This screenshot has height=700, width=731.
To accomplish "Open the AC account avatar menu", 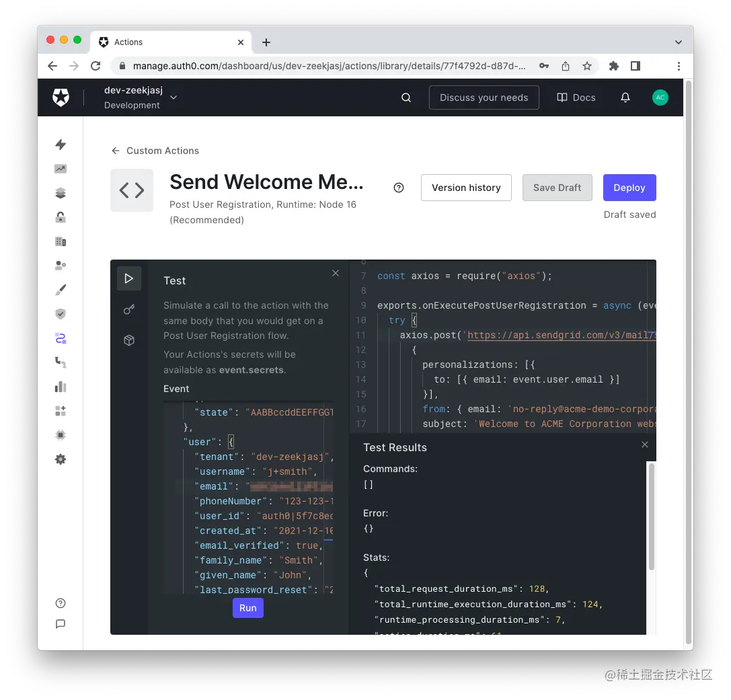I will tap(660, 97).
